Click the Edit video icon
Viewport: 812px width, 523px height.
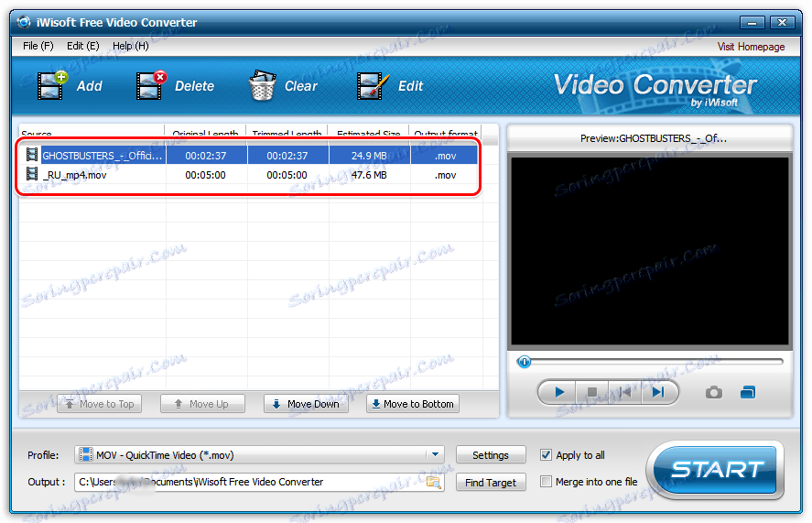pyautogui.click(x=373, y=85)
